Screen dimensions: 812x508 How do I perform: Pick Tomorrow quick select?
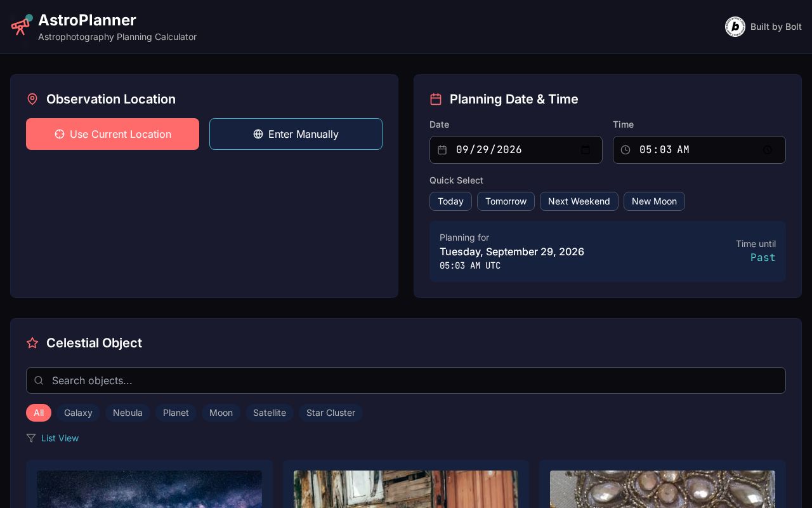[506, 201]
